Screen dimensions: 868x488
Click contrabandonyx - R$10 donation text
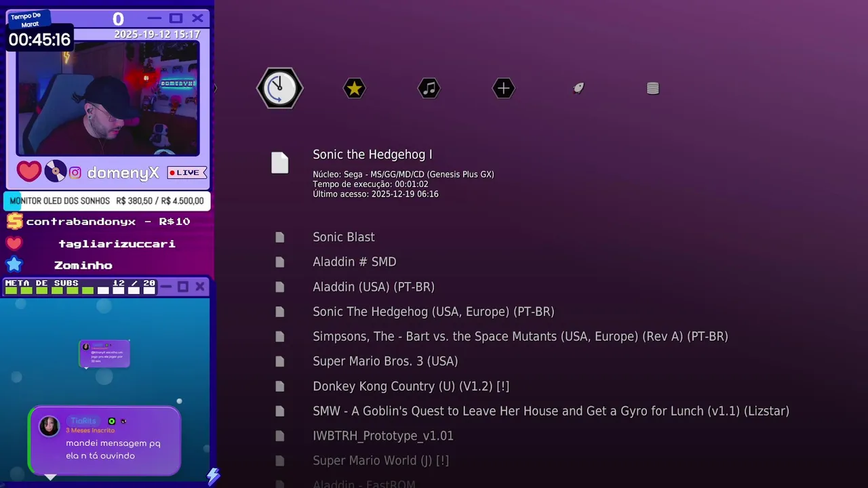tap(108, 222)
